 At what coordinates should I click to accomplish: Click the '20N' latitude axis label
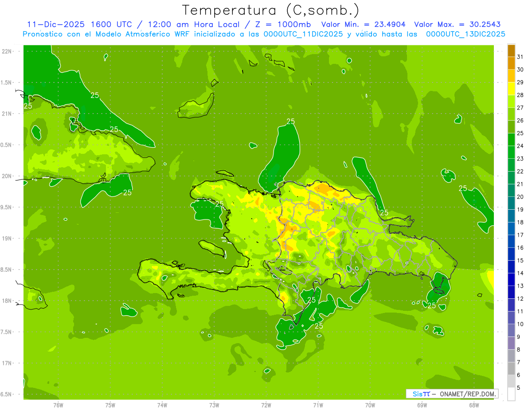click(7, 176)
